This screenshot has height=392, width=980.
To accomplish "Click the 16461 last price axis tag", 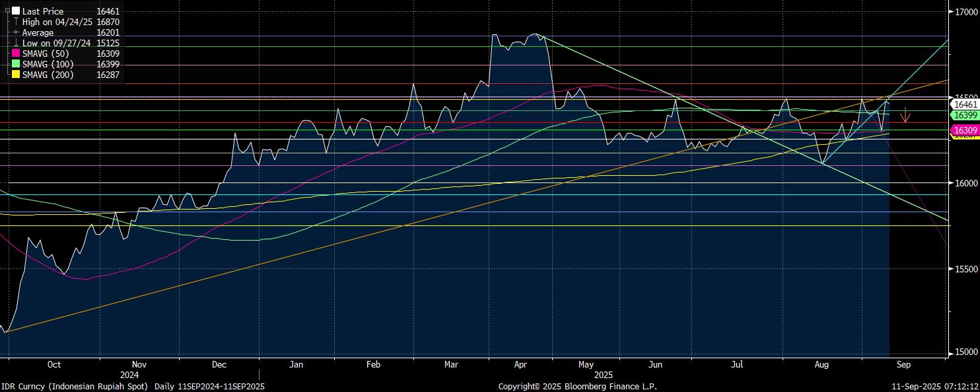I will coord(964,104).
